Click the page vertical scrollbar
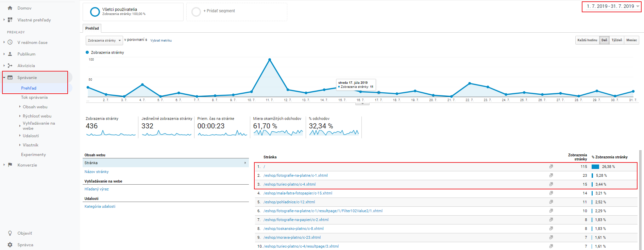644x250 pixels. point(640,200)
